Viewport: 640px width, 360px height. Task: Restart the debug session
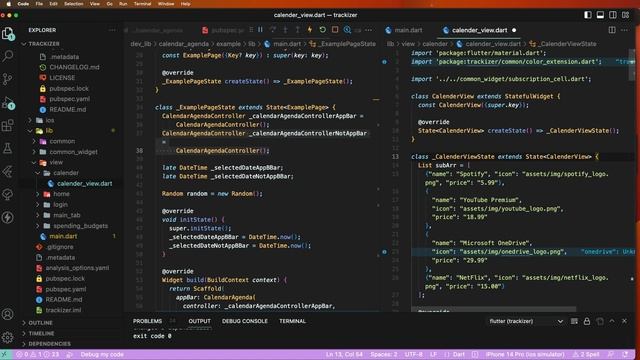322,30
